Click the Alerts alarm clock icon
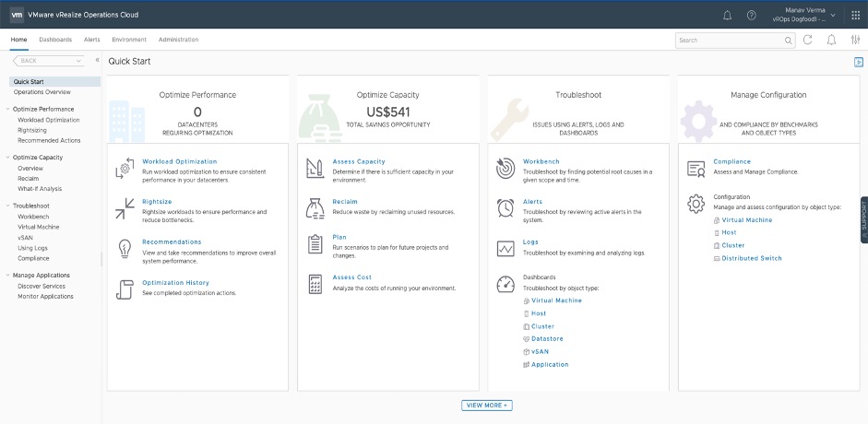 [505, 208]
